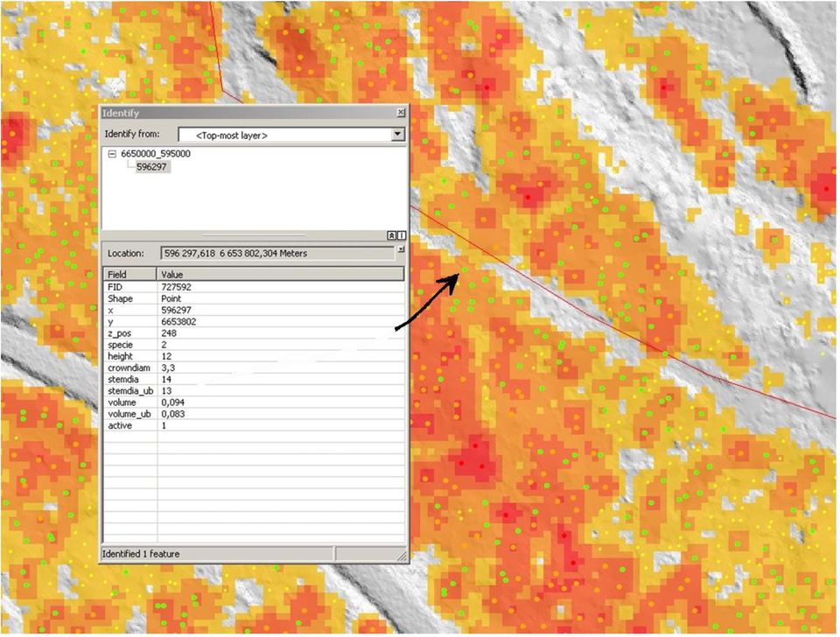Select the specie field cell
840x637 pixels.
130,345
